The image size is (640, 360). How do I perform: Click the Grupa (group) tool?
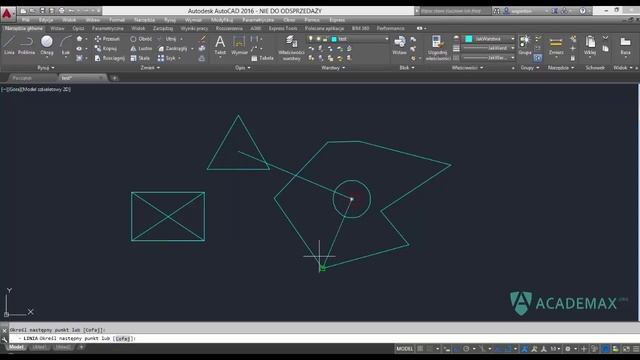[524, 45]
